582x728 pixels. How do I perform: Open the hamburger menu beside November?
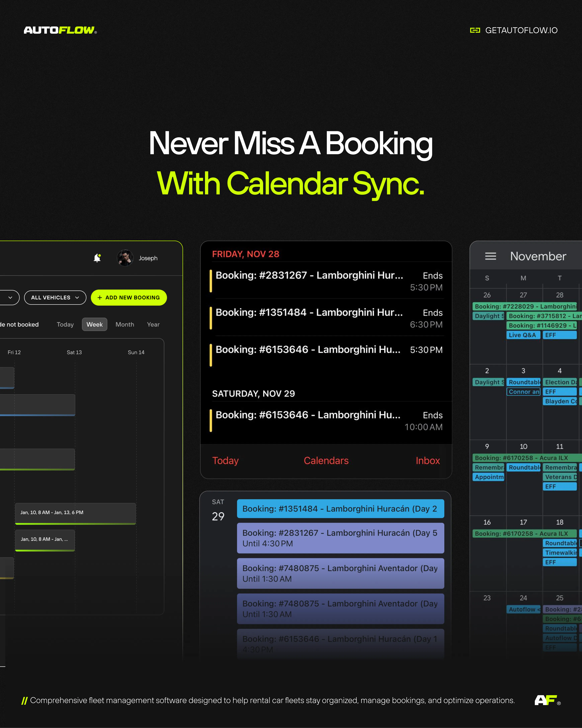click(x=491, y=256)
